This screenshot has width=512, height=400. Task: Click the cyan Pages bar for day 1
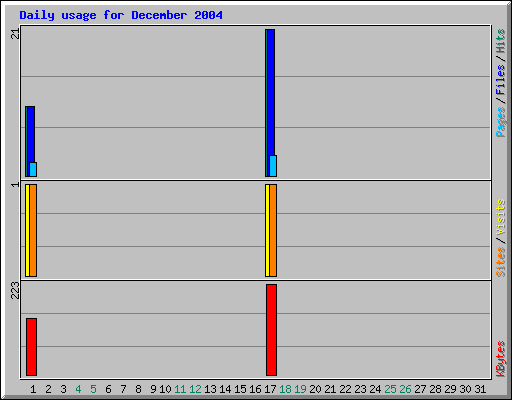[33, 170]
